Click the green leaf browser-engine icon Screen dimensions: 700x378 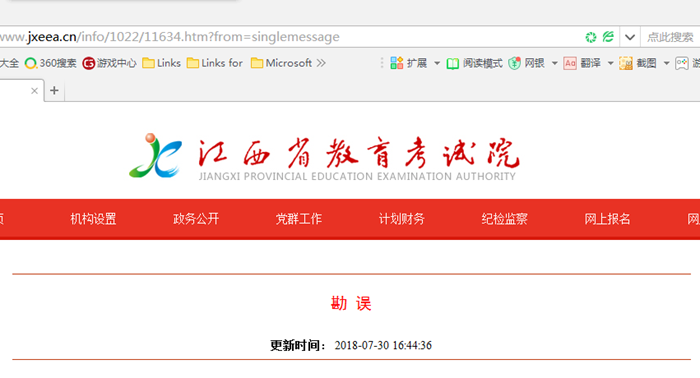pyautogui.click(x=608, y=37)
